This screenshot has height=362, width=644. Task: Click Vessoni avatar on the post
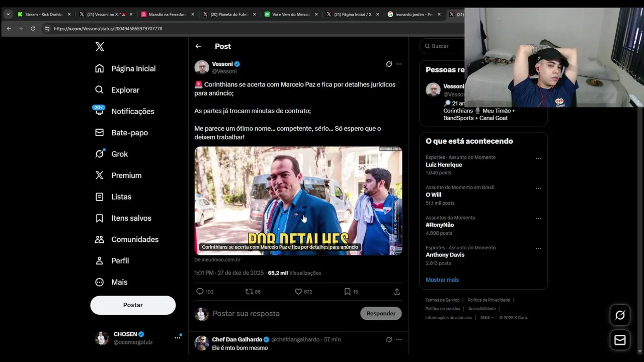pos(202,67)
